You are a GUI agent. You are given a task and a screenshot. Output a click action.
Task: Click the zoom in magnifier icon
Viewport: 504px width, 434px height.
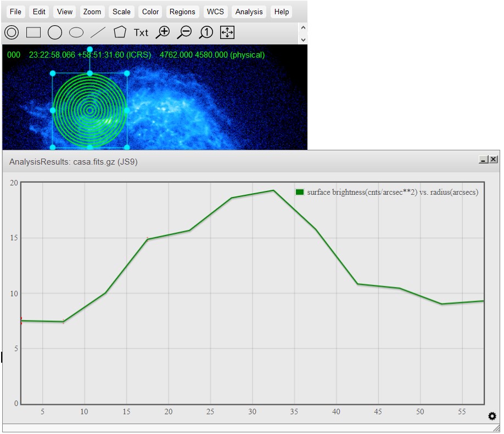tap(163, 32)
